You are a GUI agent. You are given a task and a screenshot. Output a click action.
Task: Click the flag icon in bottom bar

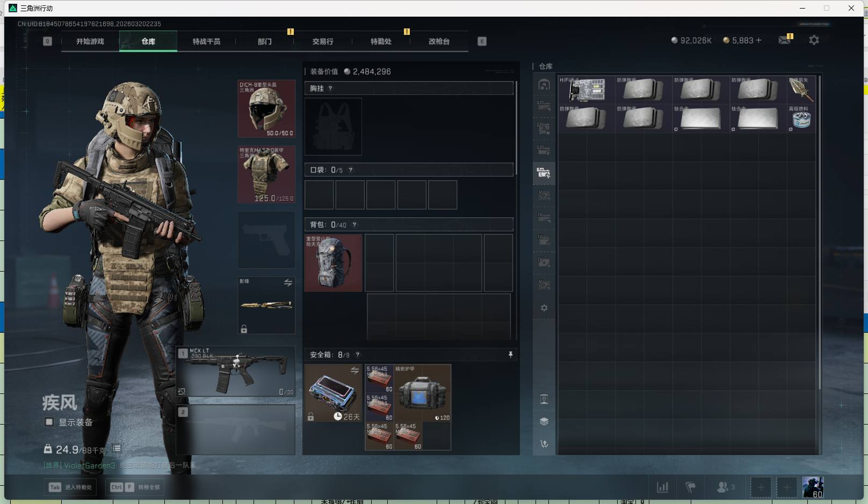(691, 487)
